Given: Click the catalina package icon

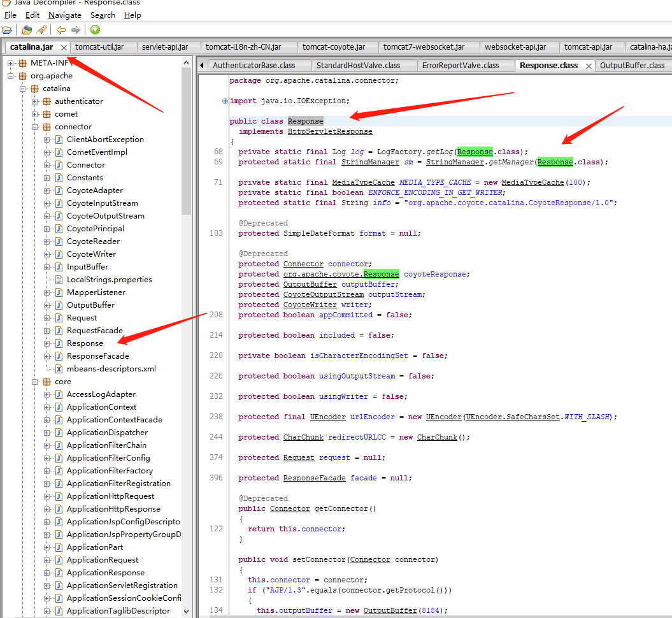Looking at the screenshot, I should click(34, 89).
